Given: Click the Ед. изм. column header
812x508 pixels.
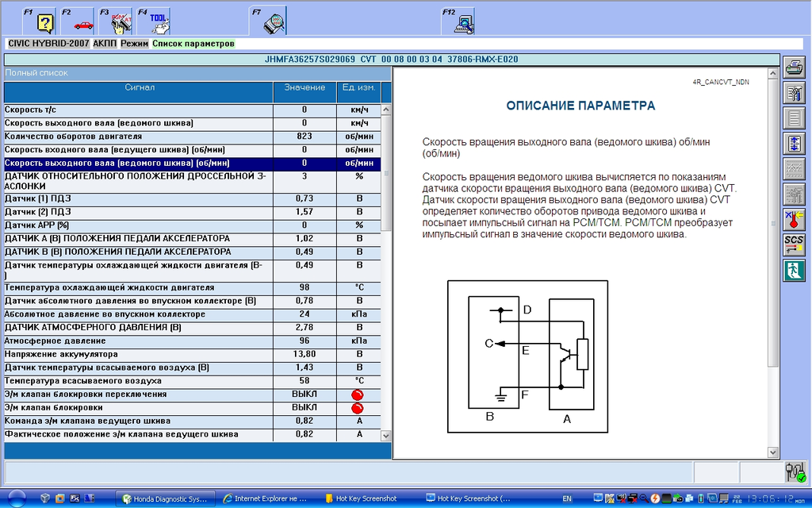Looking at the screenshot, I should pyautogui.click(x=359, y=92).
